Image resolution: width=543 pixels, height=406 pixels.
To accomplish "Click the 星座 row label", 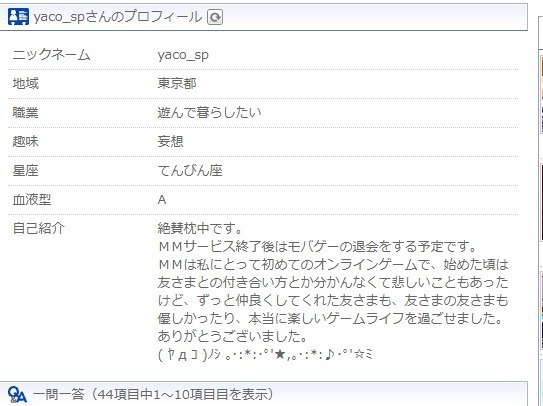I will pyautogui.click(x=26, y=170).
